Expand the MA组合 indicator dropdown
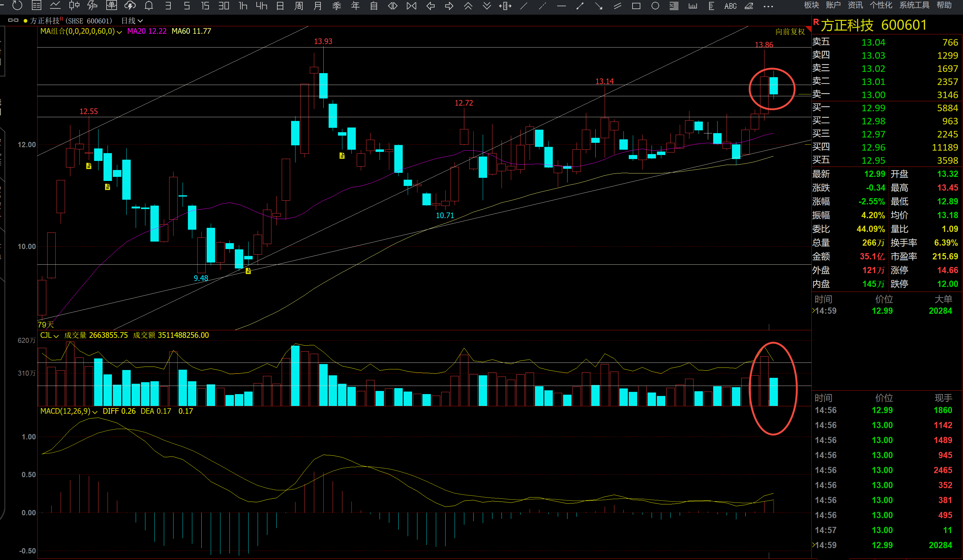Viewport: 963px width, 560px height. point(81,31)
